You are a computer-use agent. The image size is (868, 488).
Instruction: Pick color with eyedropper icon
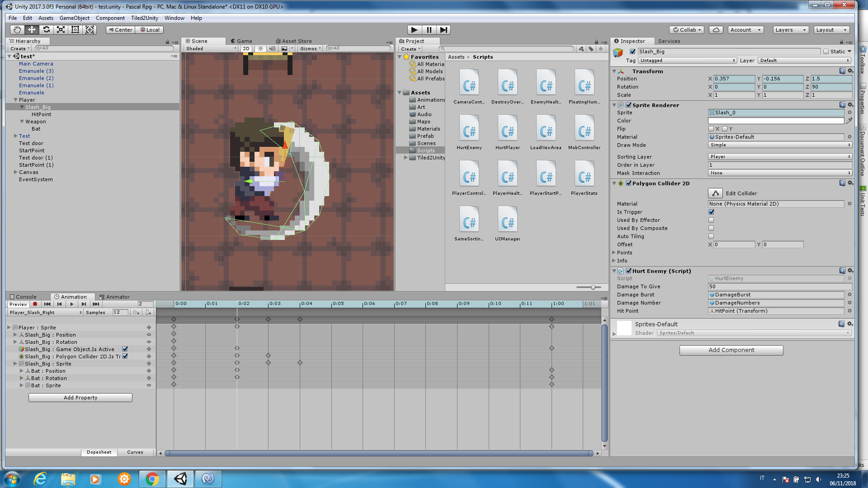click(x=849, y=121)
